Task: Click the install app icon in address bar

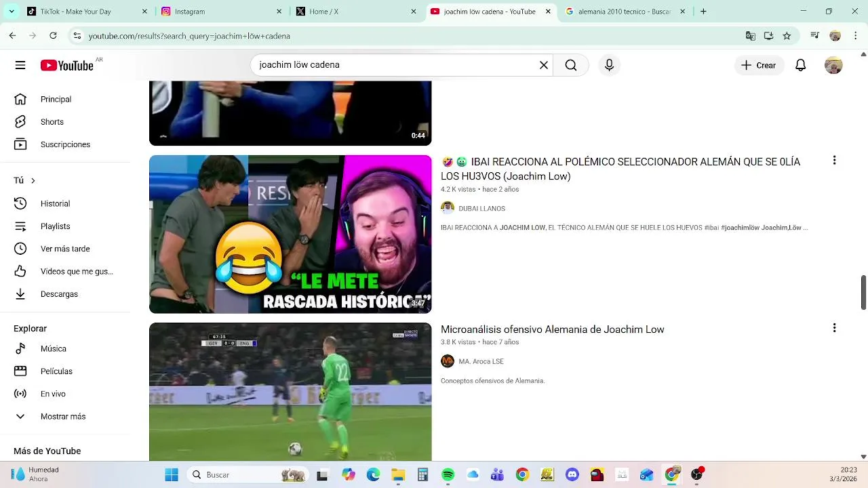Action: coord(768,36)
